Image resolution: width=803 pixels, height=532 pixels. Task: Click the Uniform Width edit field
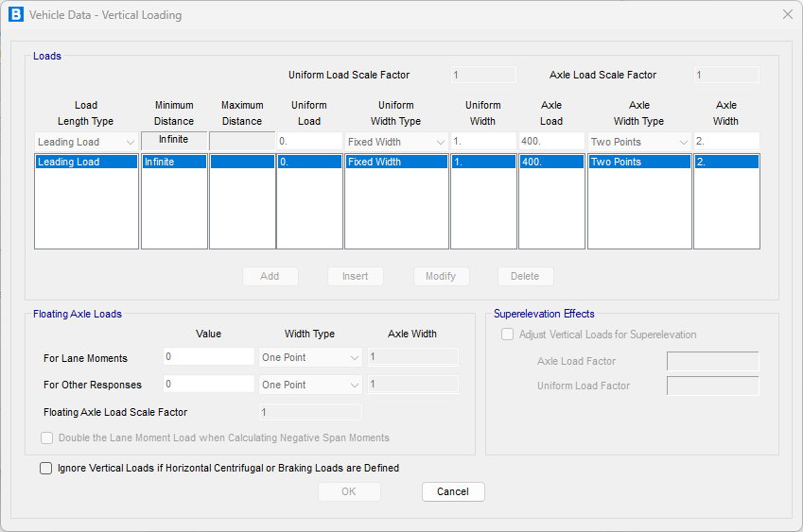(x=483, y=141)
